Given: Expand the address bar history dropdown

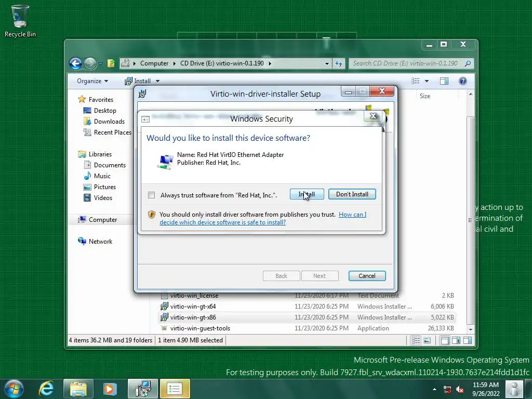Looking at the screenshot, I should [x=327, y=63].
